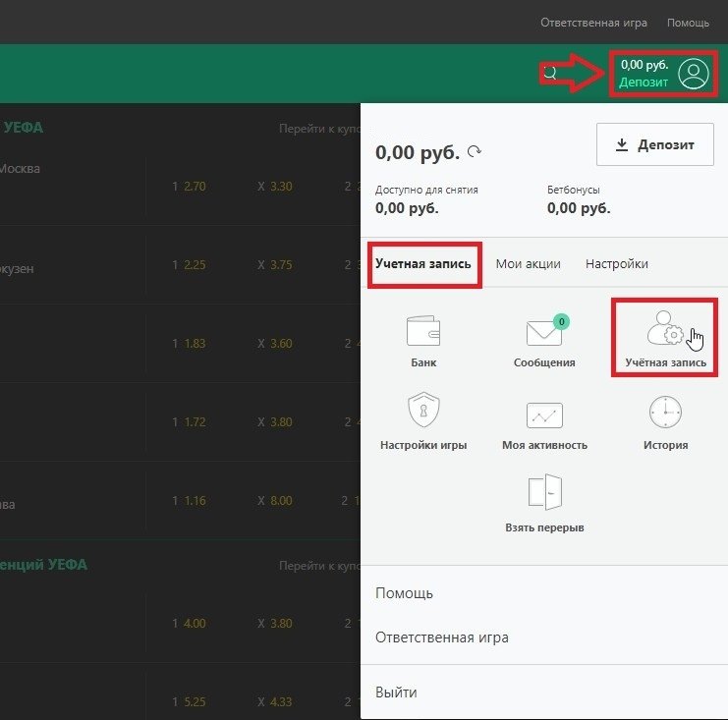The height and width of the screenshot is (720, 728).
Task: Click the green Депозит link in header
Action: pos(644,83)
